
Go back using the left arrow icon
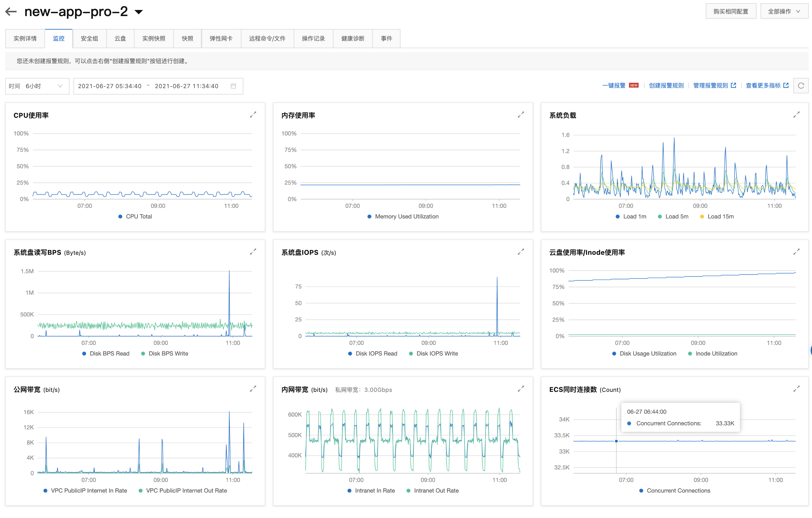(x=11, y=12)
